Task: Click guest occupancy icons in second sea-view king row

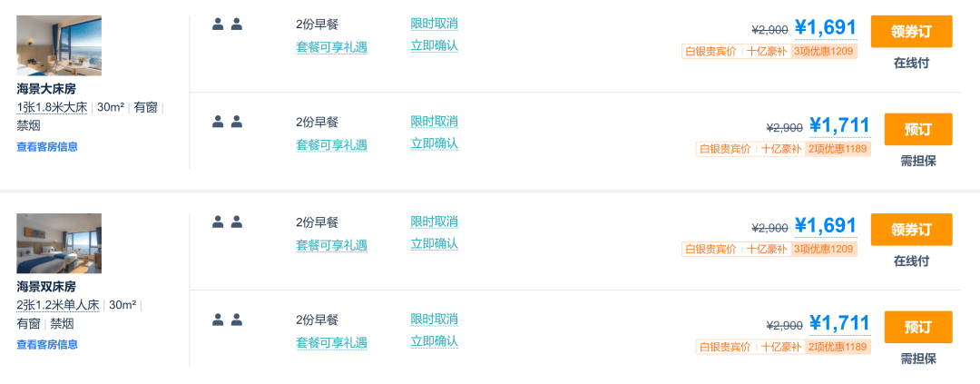Action: 227,122
